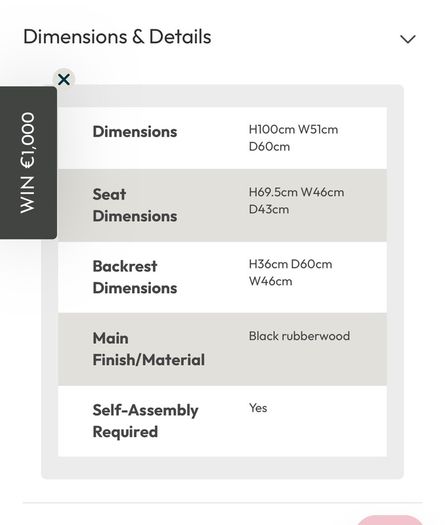Click the Yes self-assembly value
This screenshot has height=525, width=445.
(258, 408)
